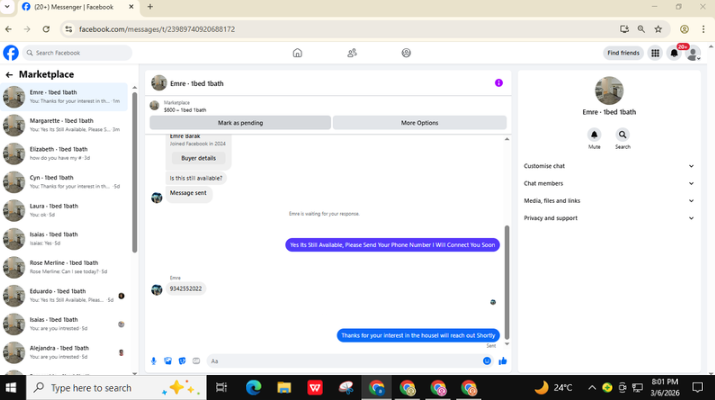Image resolution: width=715 pixels, height=400 pixels.
Task: Click the chat messages vertical scrollbar
Action: [507, 283]
